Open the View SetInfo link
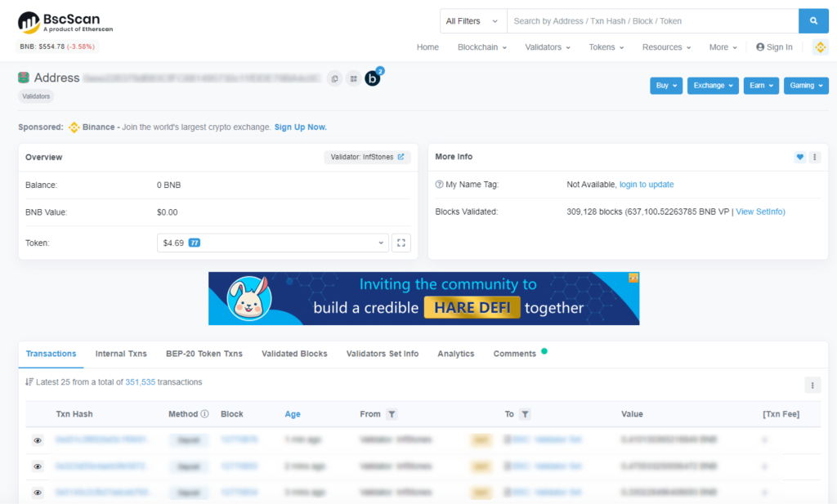 [761, 212]
